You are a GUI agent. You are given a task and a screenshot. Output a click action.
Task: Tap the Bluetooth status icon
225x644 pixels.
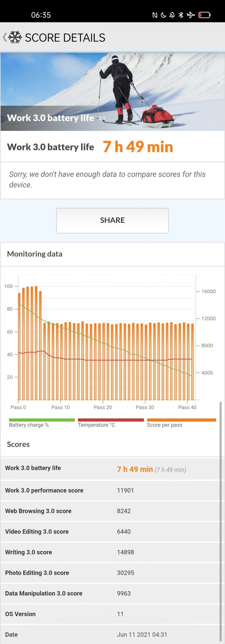[x=181, y=15]
